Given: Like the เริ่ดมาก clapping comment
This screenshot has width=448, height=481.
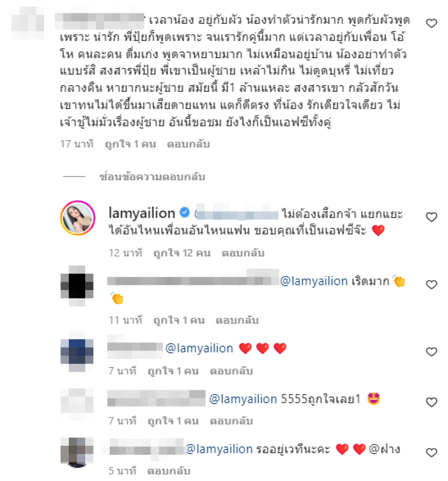Looking at the screenshot, I should (x=431, y=284).
